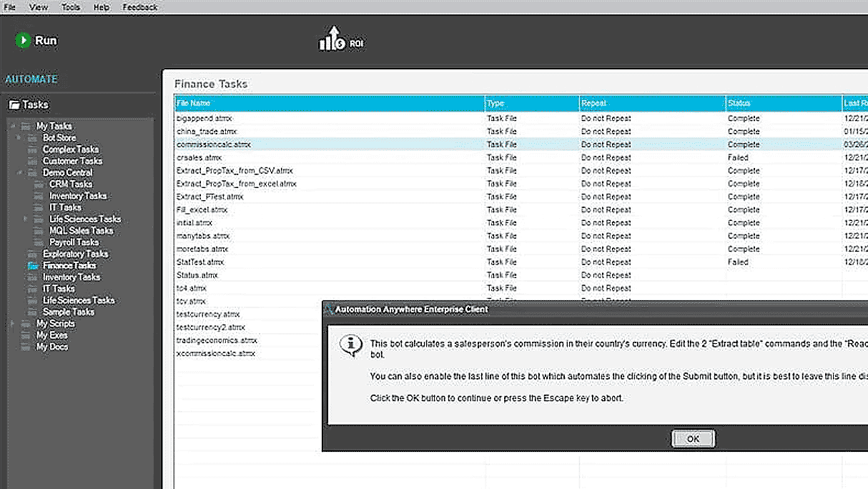
Task: Select the bigappend.atmx file row
Action: [521, 119]
